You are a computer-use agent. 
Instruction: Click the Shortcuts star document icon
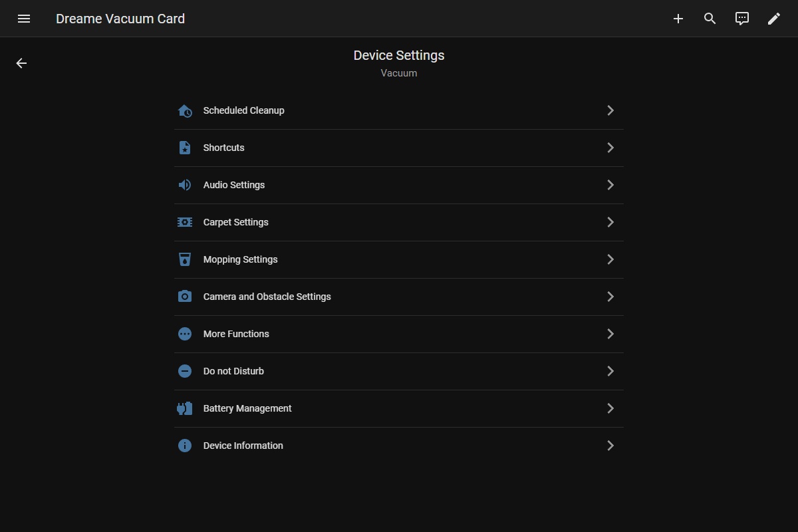(185, 148)
